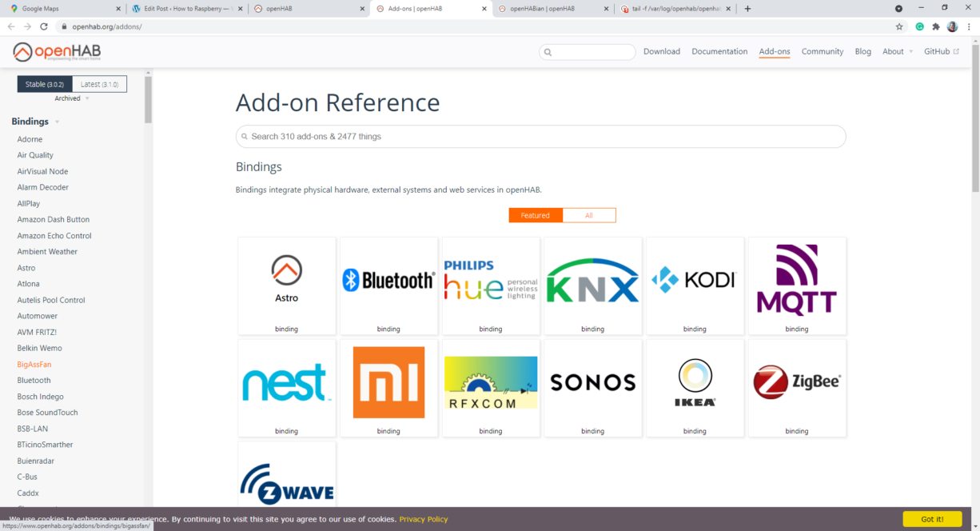Open the ZigBee binding card
This screenshot has height=531, width=980.
796,387
